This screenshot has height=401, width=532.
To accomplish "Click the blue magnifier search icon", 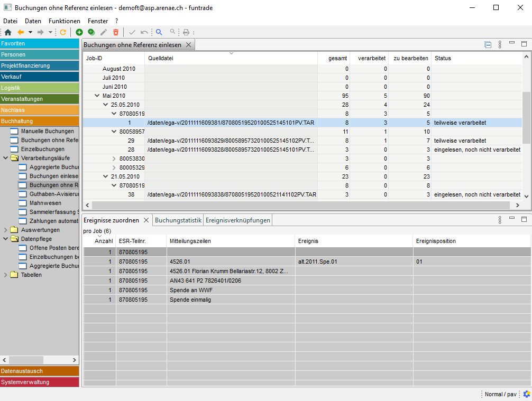I will tap(159, 32).
